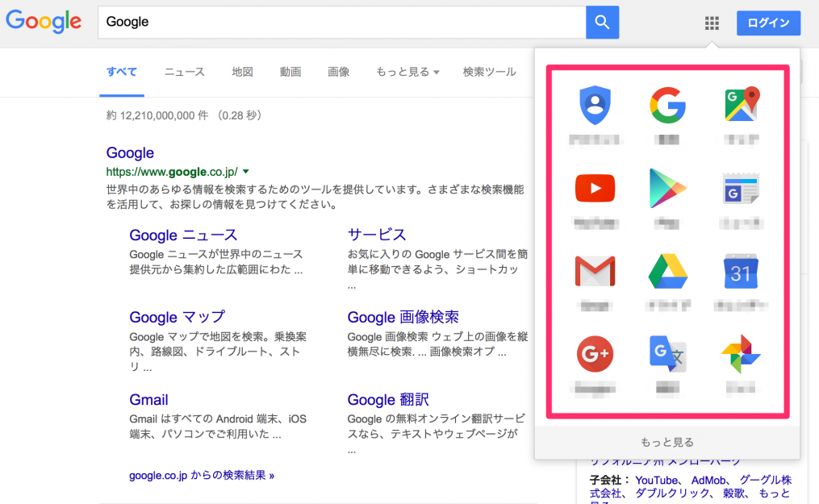
Task: Click the ログイン sign-in button
Action: (768, 23)
